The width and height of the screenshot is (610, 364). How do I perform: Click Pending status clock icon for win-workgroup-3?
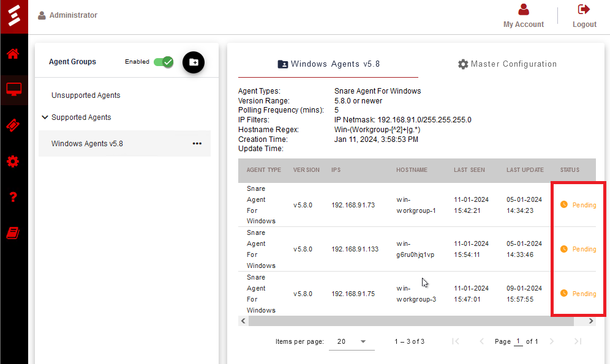563,293
